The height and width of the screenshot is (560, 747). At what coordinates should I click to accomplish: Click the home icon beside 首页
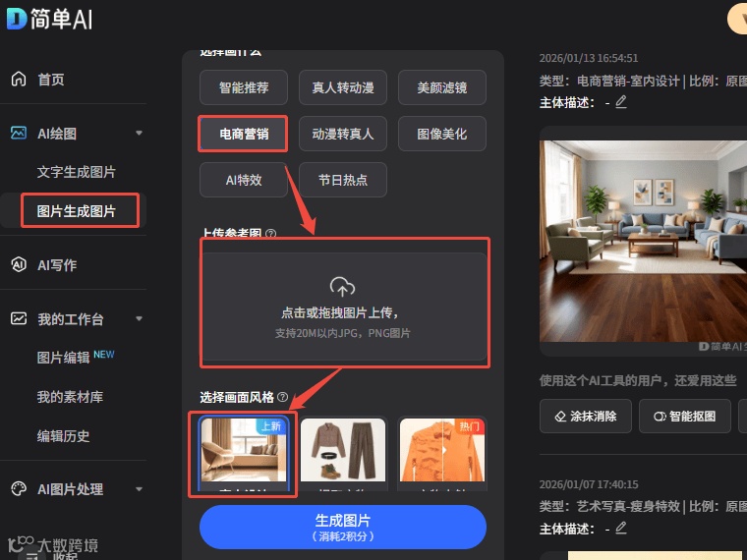19,79
